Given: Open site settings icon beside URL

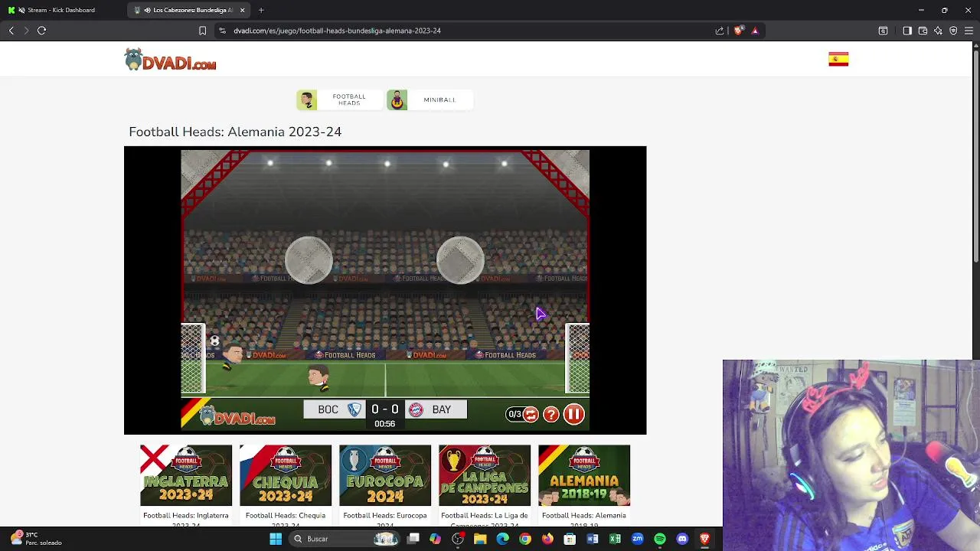Looking at the screenshot, I should 222,31.
